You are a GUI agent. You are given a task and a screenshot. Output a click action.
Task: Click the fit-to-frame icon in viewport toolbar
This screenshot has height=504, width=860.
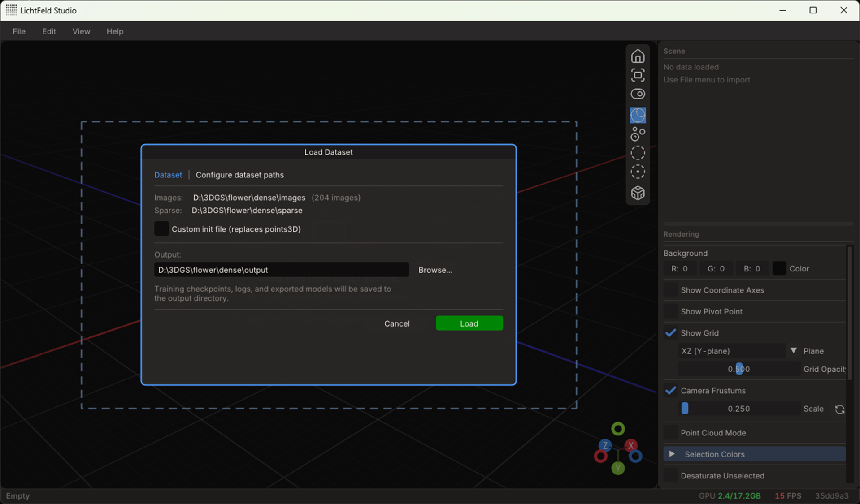point(638,75)
